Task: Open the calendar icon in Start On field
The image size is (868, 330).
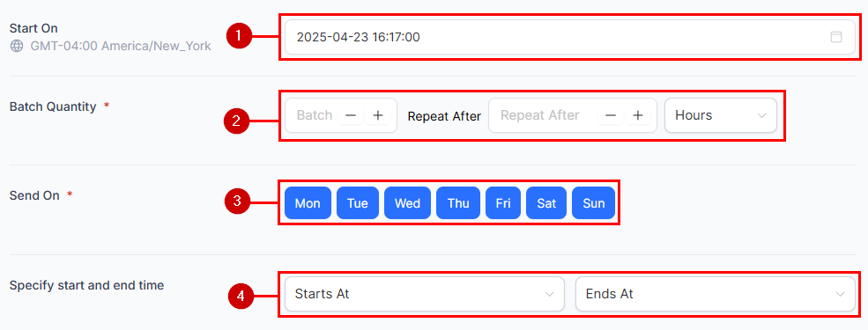Action: 836,37
